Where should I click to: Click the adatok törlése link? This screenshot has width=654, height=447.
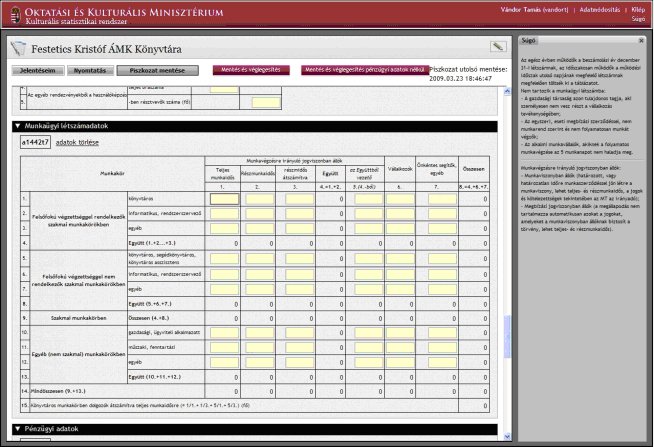[77, 142]
